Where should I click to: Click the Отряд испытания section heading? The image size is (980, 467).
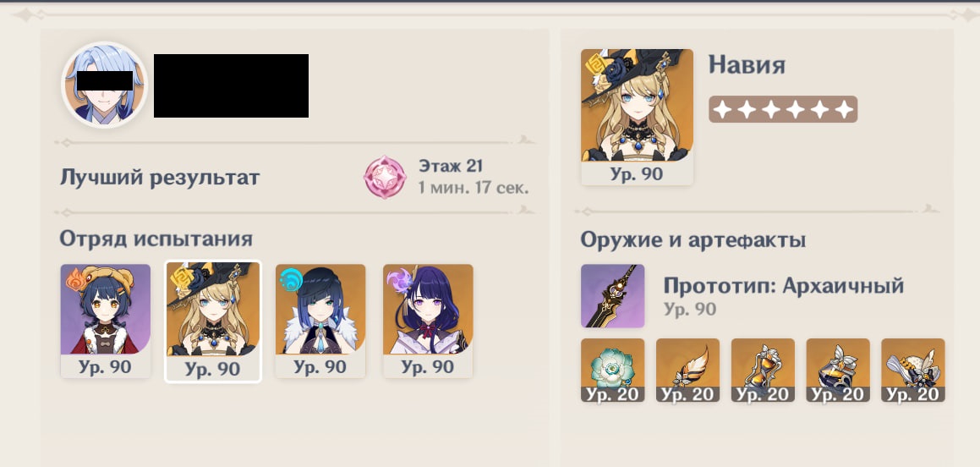[x=156, y=239]
